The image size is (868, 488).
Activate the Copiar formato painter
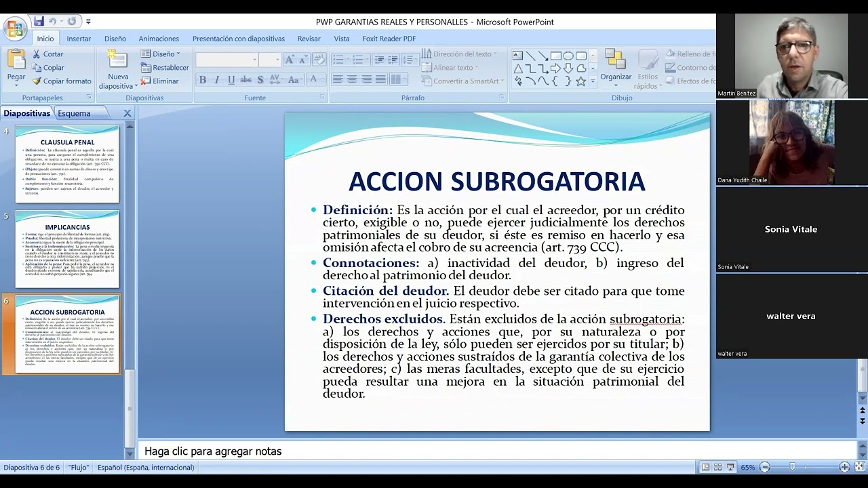click(x=62, y=81)
